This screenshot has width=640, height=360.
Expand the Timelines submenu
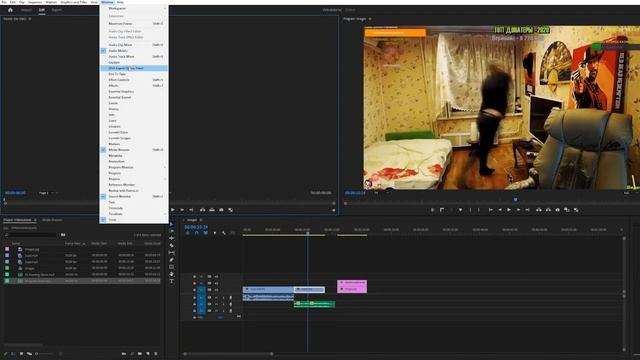tap(134, 214)
